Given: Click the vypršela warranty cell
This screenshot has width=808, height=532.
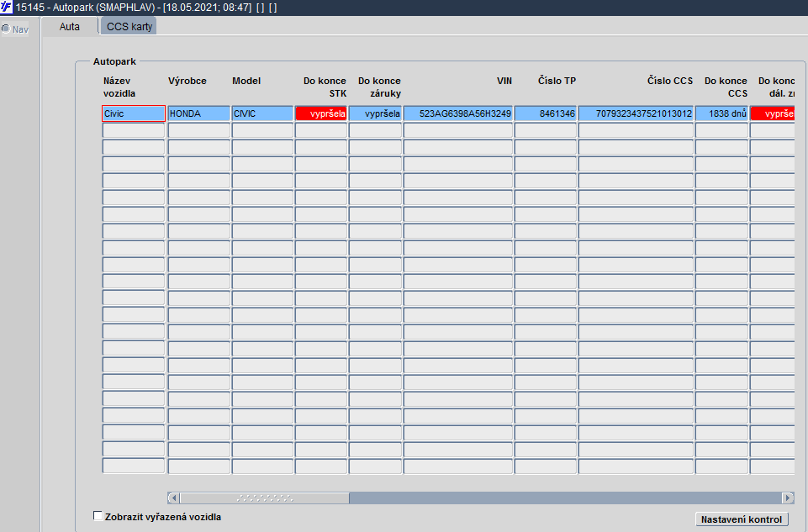Looking at the screenshot, I should (375, 113).
